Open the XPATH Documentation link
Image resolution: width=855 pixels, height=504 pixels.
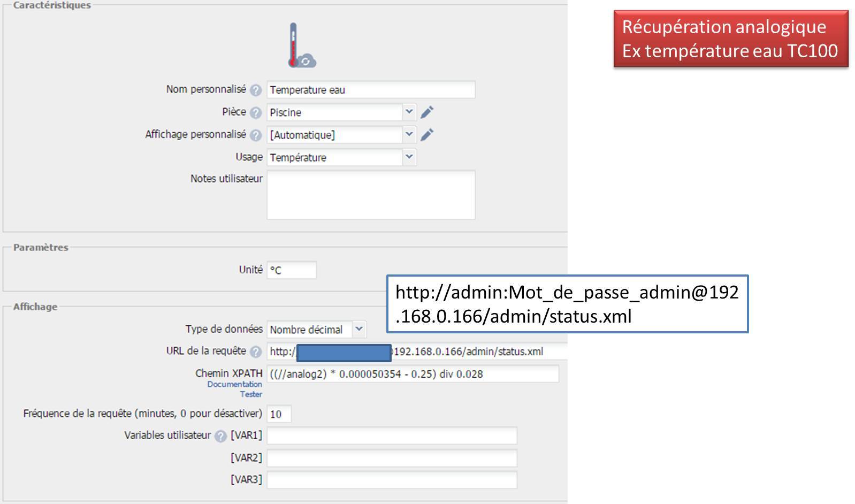(234, 384)
